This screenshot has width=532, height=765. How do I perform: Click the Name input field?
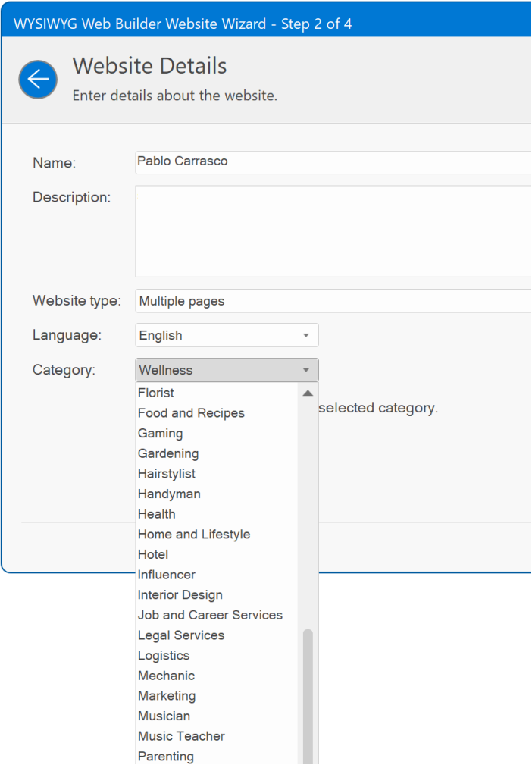(x=333, y=162)
